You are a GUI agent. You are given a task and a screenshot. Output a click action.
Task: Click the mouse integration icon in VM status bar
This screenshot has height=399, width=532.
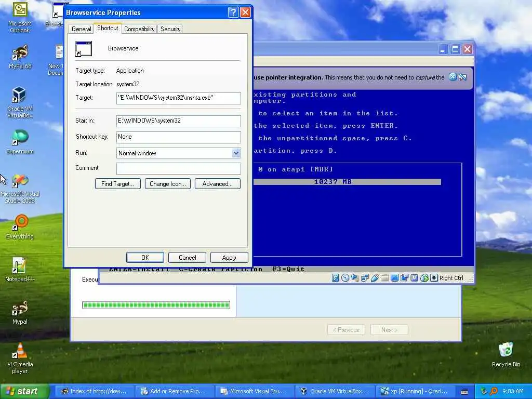424,278
